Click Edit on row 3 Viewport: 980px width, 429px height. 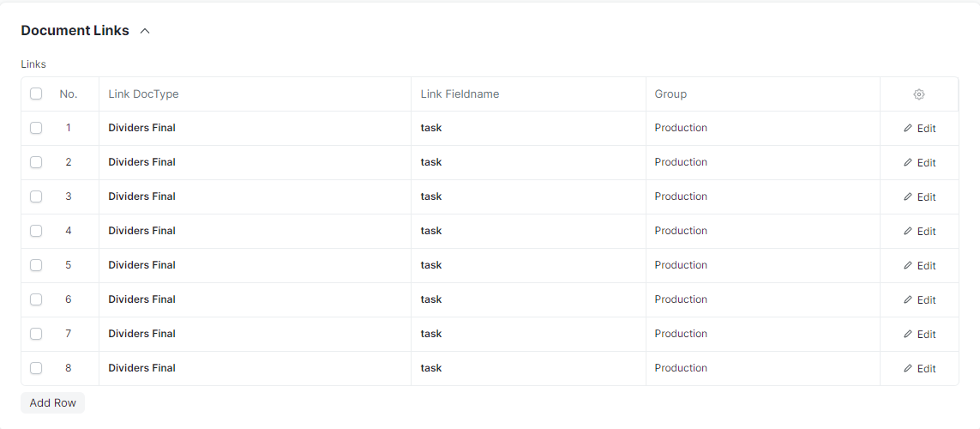[x=919, y=197]
